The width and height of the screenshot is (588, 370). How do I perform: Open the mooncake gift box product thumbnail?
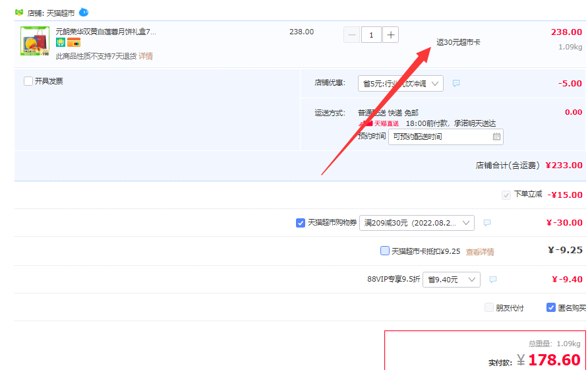coord(35,41)
